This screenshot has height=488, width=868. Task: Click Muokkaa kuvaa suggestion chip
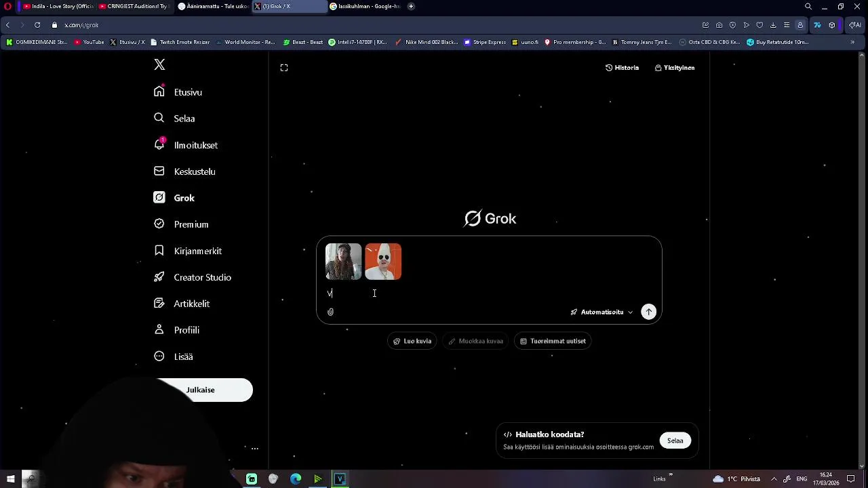point(475,341)
